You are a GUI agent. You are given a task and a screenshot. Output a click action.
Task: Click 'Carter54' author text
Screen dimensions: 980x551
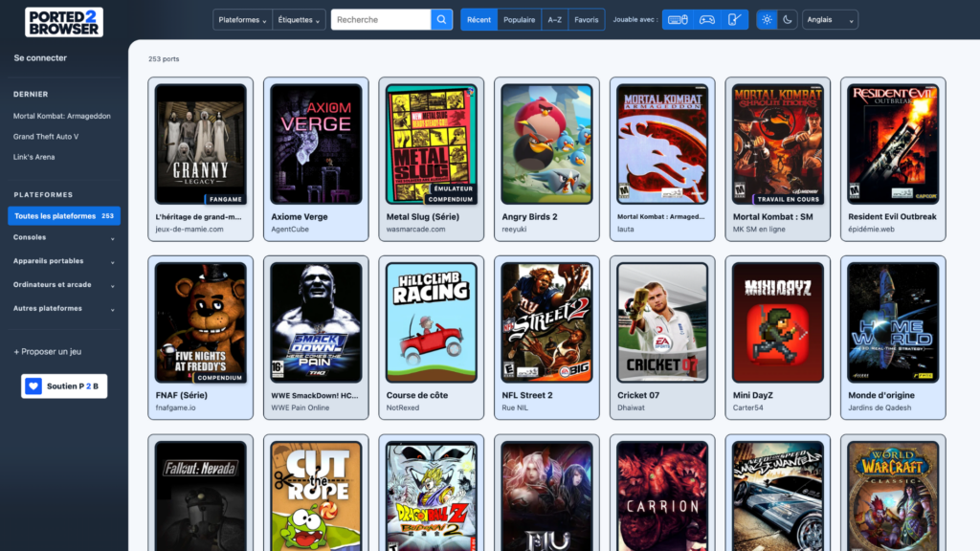click(748, 408)
